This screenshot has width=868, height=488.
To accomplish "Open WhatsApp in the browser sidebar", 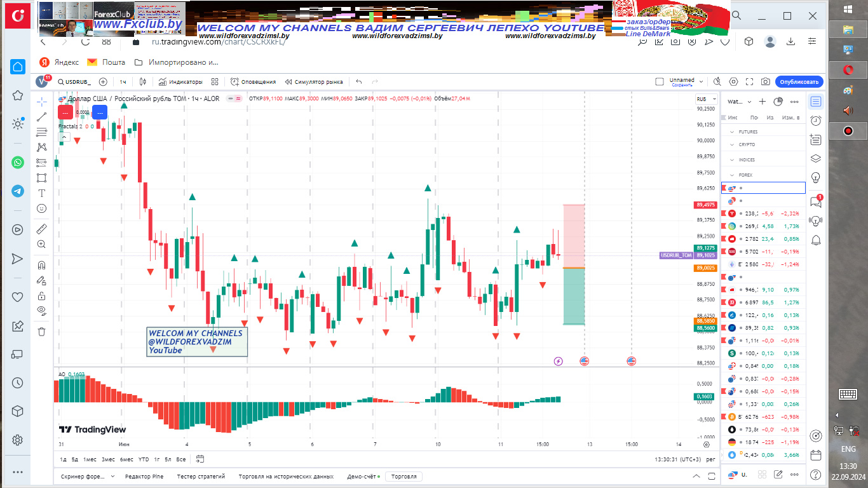I will (18, 162).
